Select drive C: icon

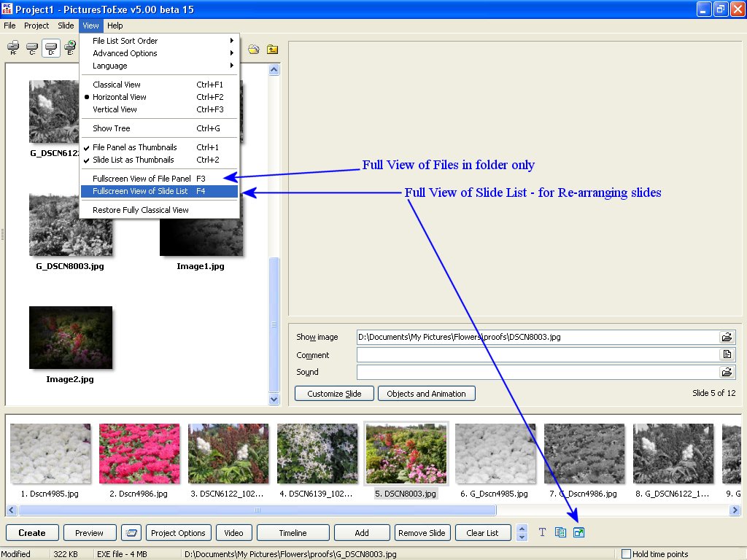pos(32,47)
